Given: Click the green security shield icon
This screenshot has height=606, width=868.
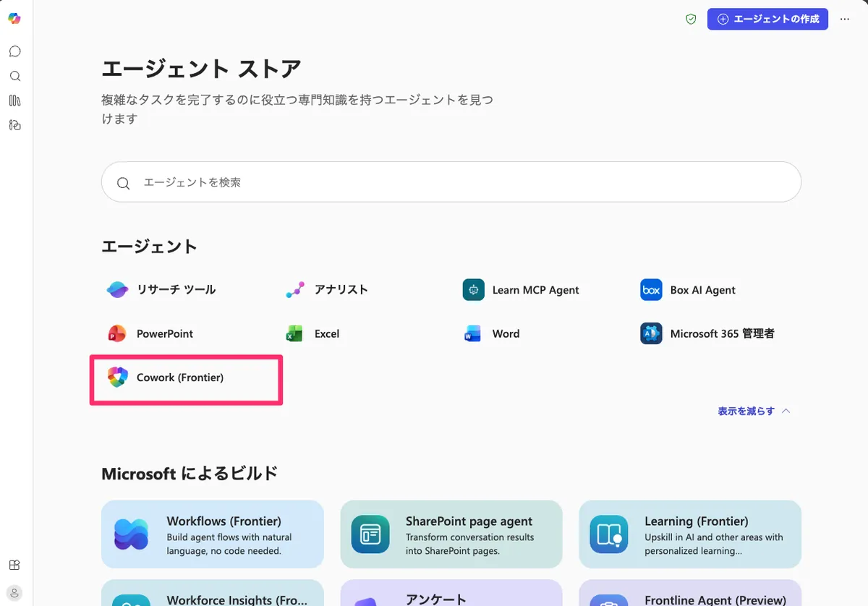Looking at the screenshot, I should point(691,20).
